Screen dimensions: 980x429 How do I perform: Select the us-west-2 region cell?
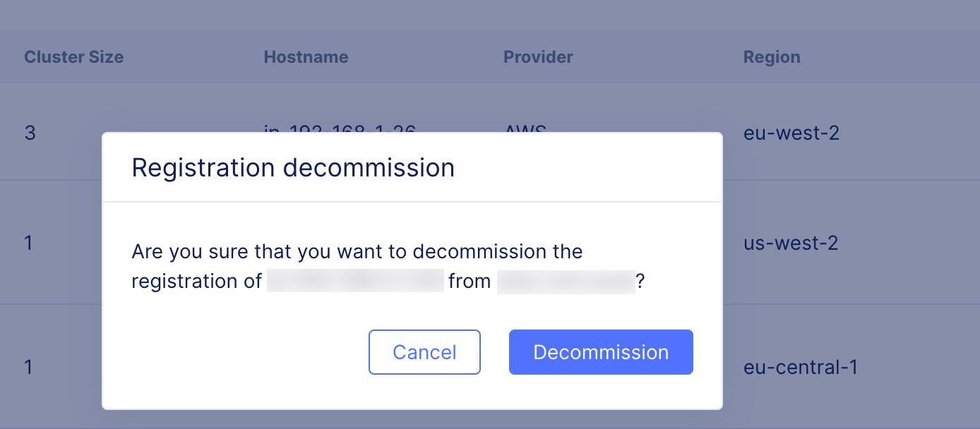[789, 243]
